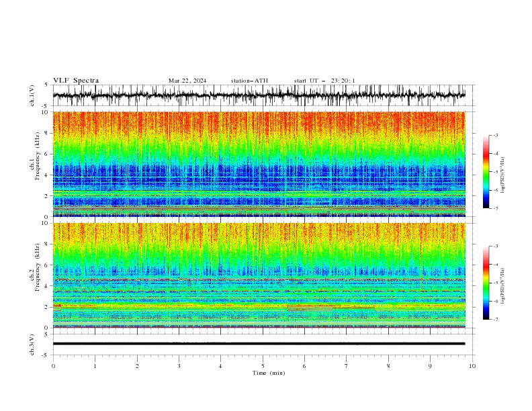Click the "3" tick on the time axis

pyautogui.click(x=179, y=366)
